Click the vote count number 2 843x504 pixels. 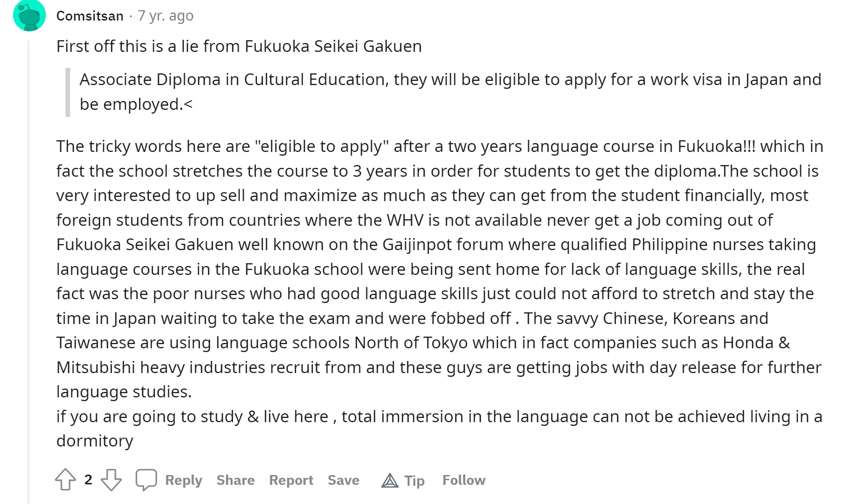coord(88,480)
